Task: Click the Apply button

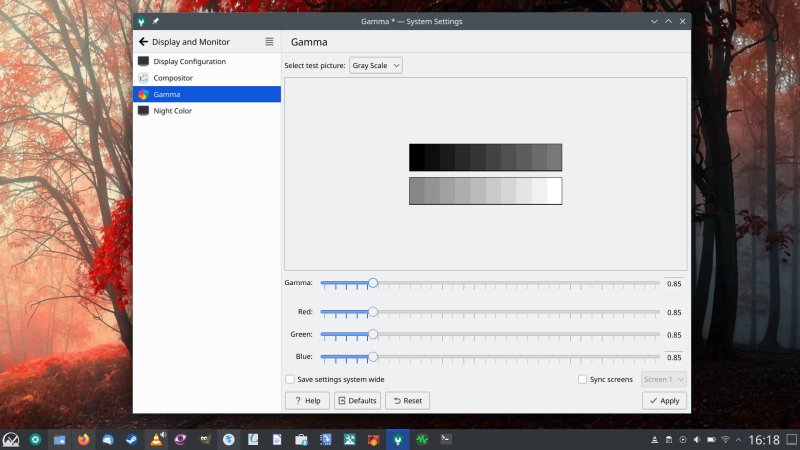Action: click(664, 401)
